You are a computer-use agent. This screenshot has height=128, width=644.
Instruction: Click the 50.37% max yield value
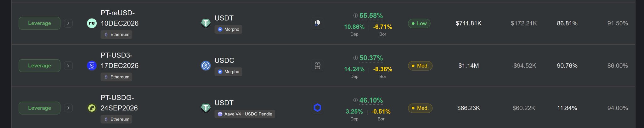[x=371, y=58]
